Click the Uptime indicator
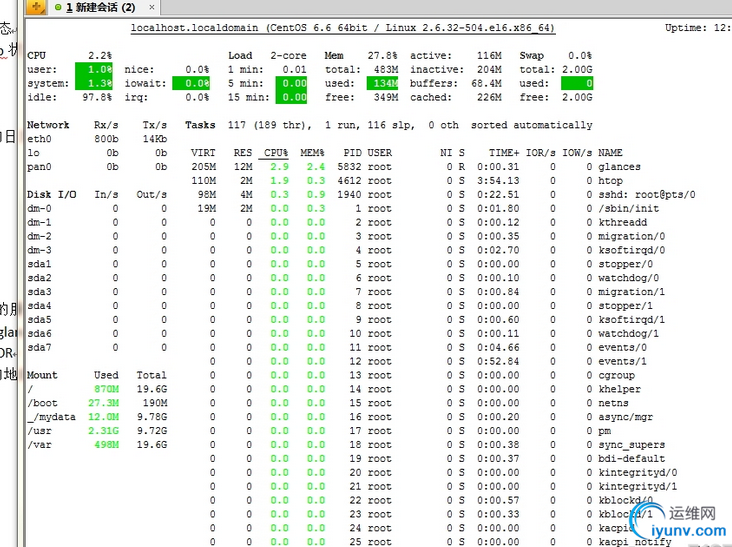The width and height of the screenshot is (732, 547). pyautogui.click(x=698, y=28)
